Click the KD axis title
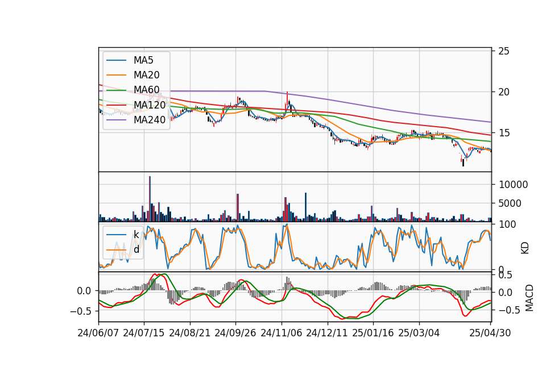Viewport: 546px width, 392px height. coord(525,248)
